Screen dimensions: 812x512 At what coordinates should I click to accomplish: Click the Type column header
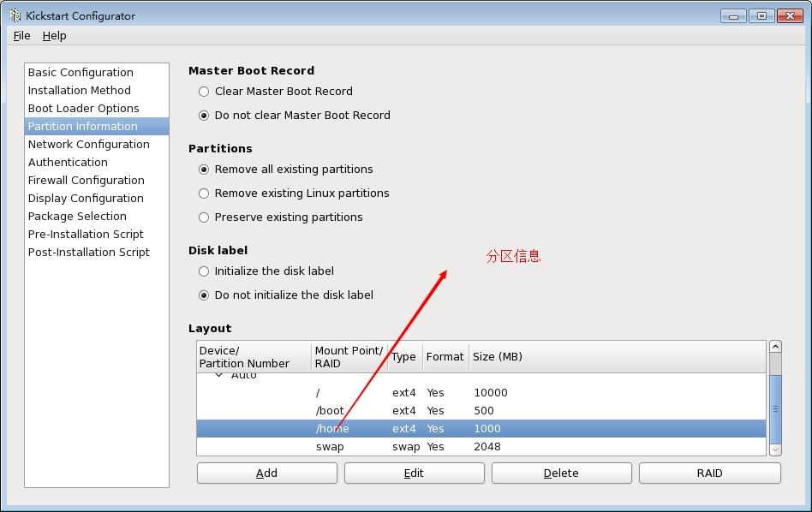point(405,357)
